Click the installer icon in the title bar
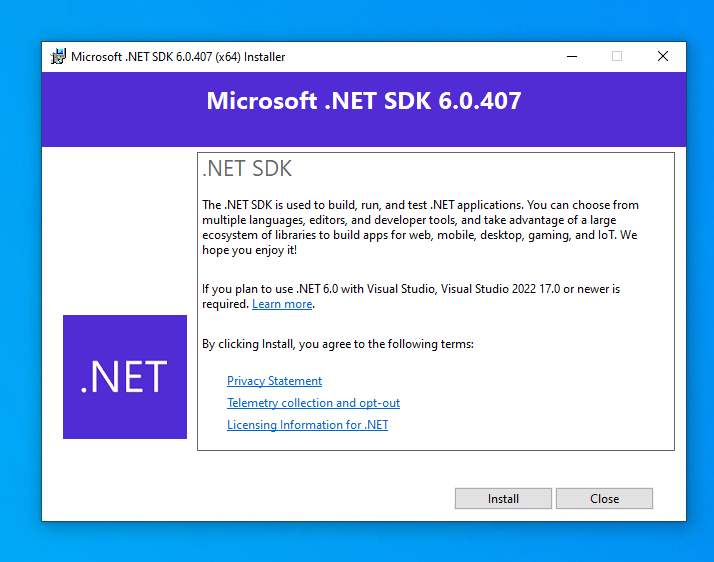The width and height of the screenshot is (714, 562). pos(59,57)
